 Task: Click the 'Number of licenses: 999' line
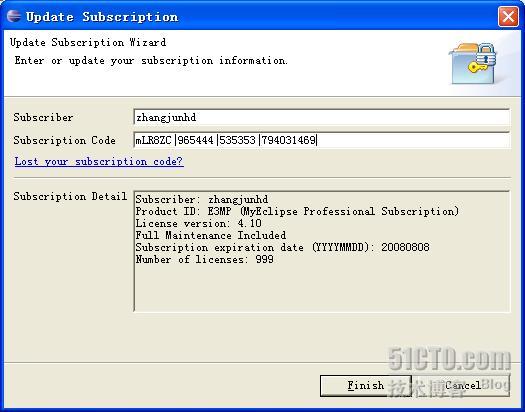coord(205,259)
